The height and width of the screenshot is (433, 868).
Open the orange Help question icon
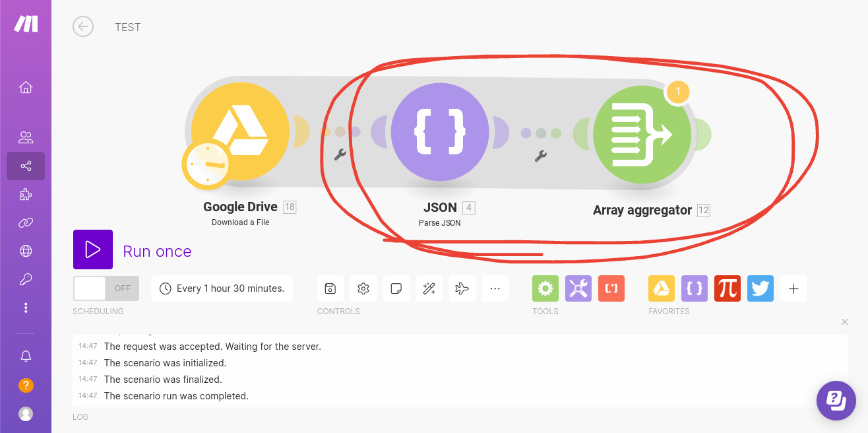pos(26,385)
